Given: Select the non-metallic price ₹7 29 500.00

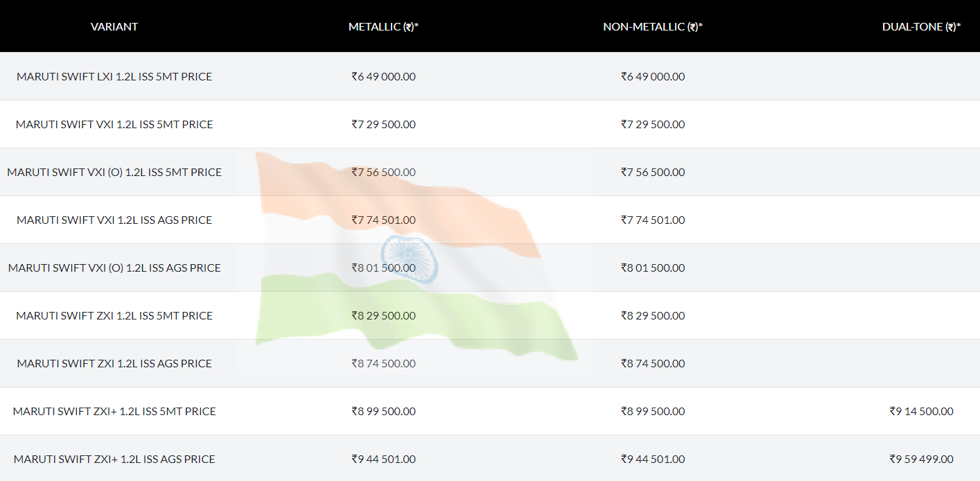Looking at the screenshot, I should [x=653, y=124].
